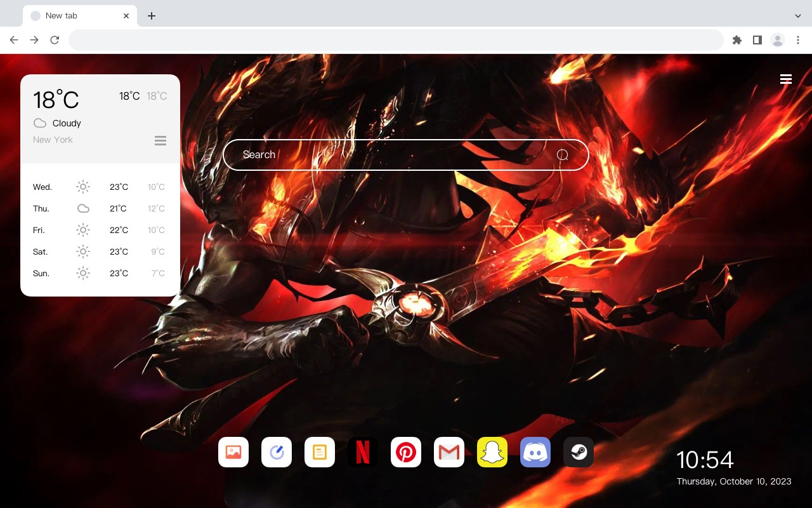Click Sunday's sunny weather icon
The width and height of the screenshot is (812, 508).
(83, 273)
